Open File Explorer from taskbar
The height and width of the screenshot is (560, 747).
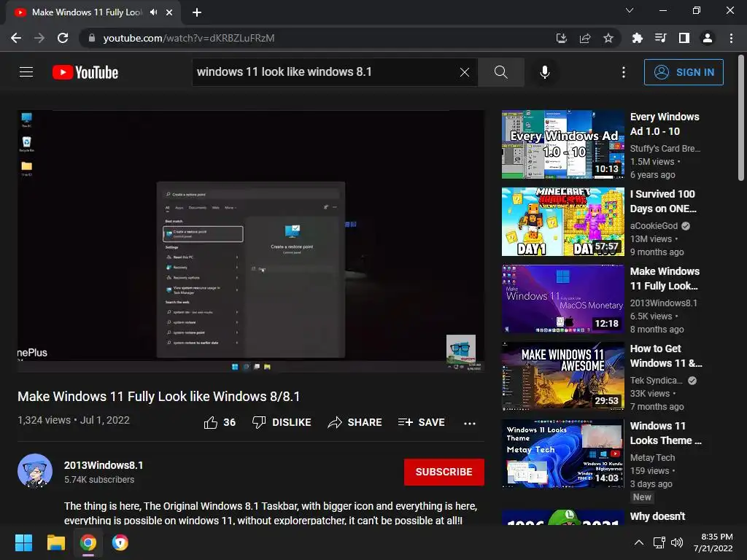point(55,542)
